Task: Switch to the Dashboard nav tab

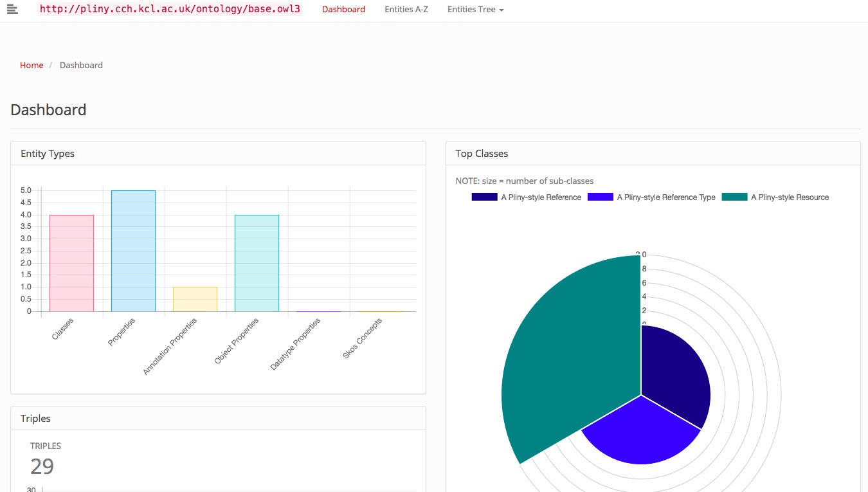Action: (x=343, y=10)
